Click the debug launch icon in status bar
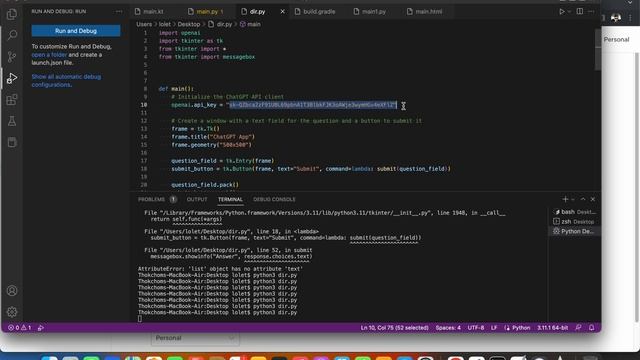Screen dimensions: 640x360 pyautogui.click(x=41, y=327)
